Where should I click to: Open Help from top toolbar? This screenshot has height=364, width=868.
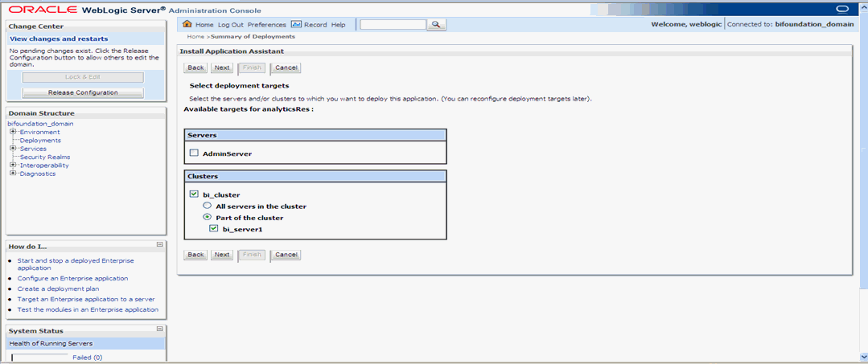(x=338, y=25)
